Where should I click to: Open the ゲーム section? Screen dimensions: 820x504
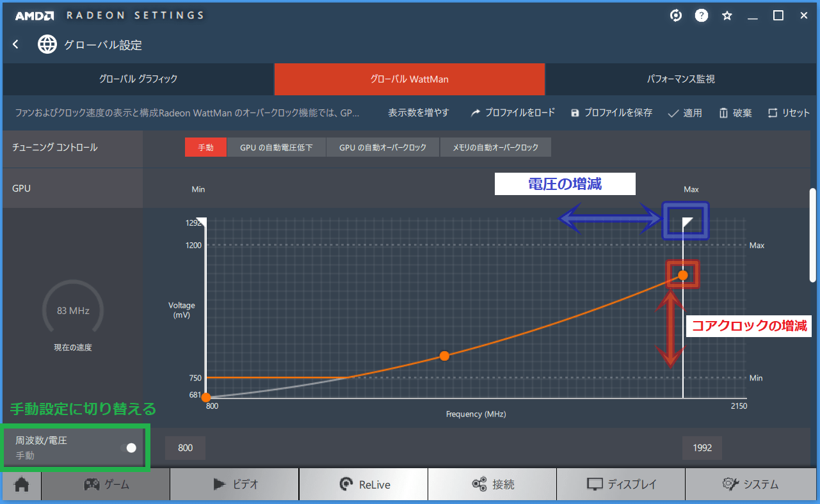click(106, 484)
